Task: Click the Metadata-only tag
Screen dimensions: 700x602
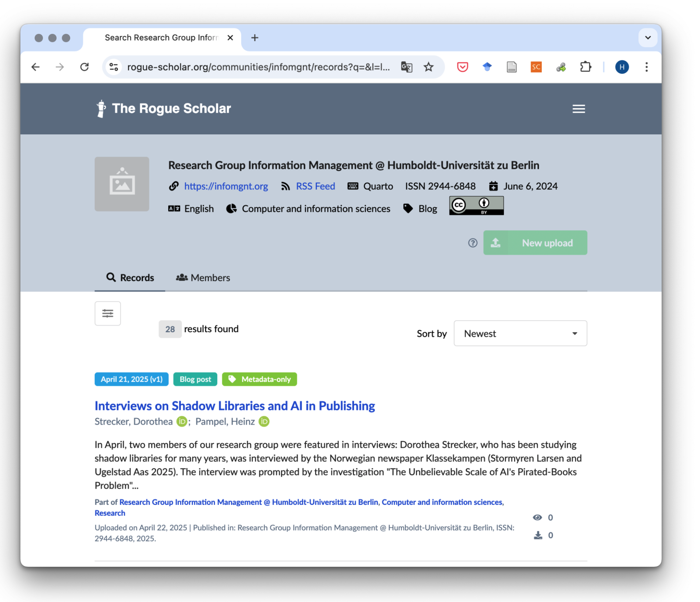Action: (259, 379)
